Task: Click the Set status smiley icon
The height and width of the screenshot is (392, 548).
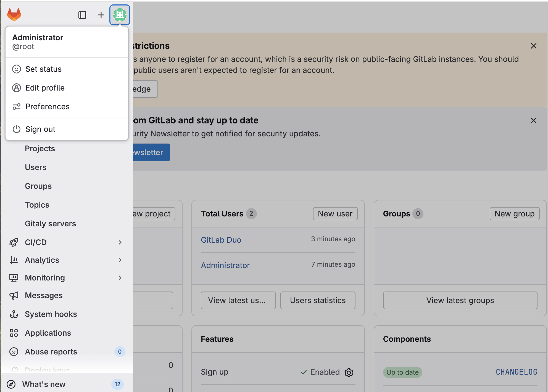Action: tap(17, 69)
